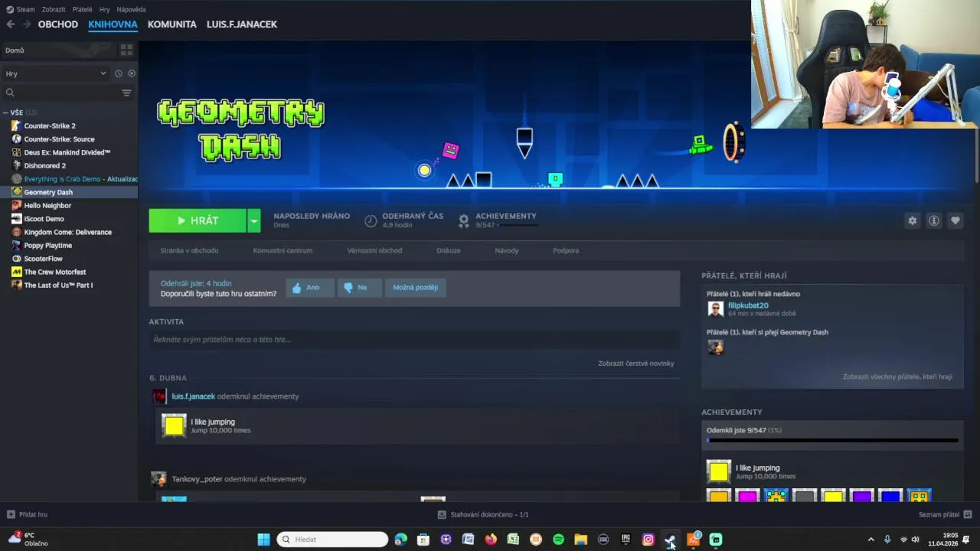980x551 pixels.
Task: Open dropdown arrow next to Hrát button
Action: click(x=253, y=220)
